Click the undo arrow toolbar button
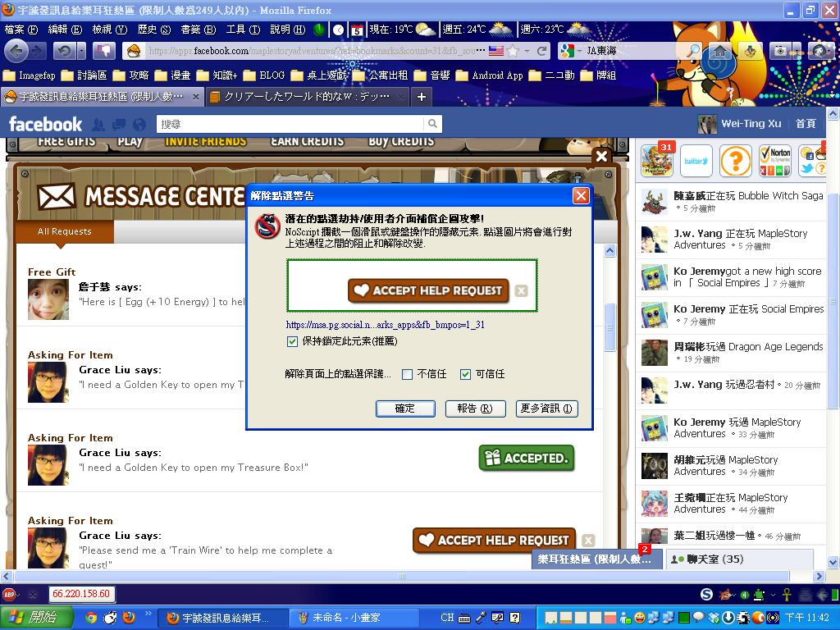The height and width of the screenshot is (630, 840). [x=64, y=51]
